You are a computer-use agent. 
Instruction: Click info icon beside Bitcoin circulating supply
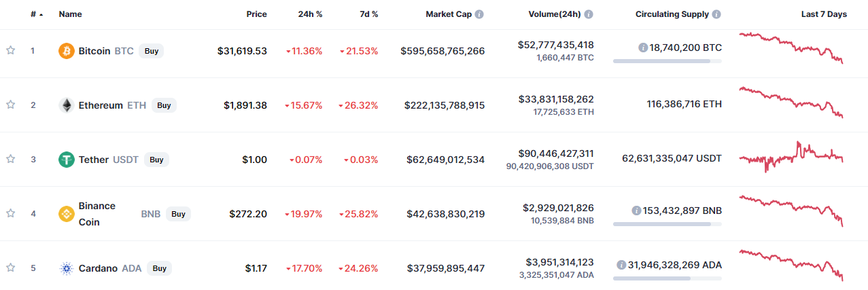click(x=642, y=48)
